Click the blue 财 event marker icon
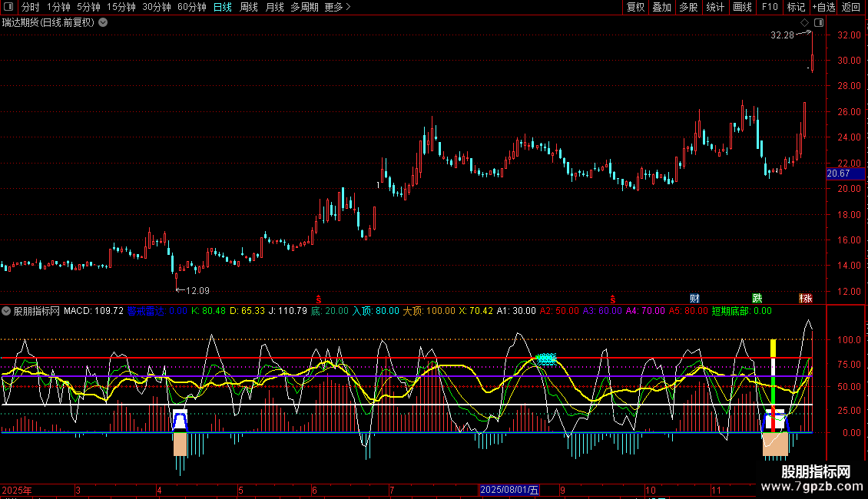Screen dimensions: 868x499 694,298
